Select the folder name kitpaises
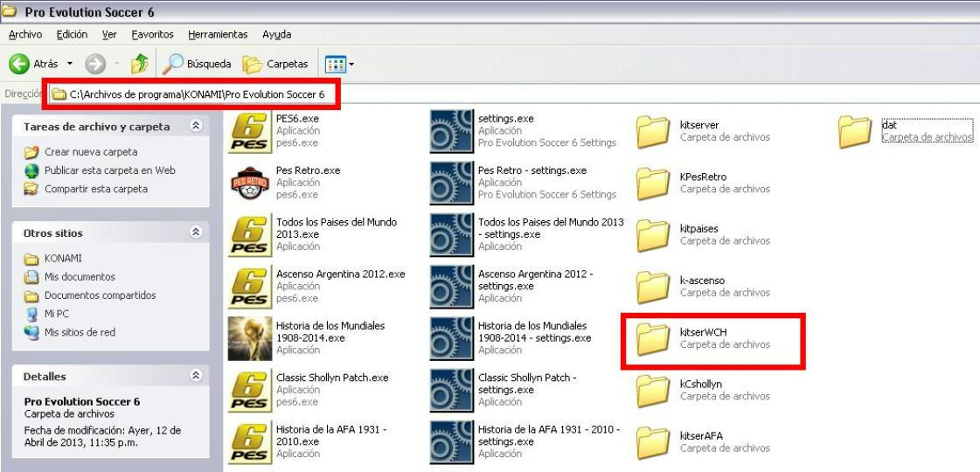Image resolution: width=980 pixels, height=472 pixels. point(699,229)
